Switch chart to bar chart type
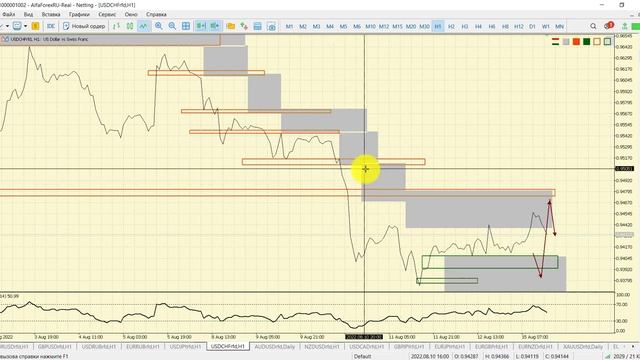 117,26
